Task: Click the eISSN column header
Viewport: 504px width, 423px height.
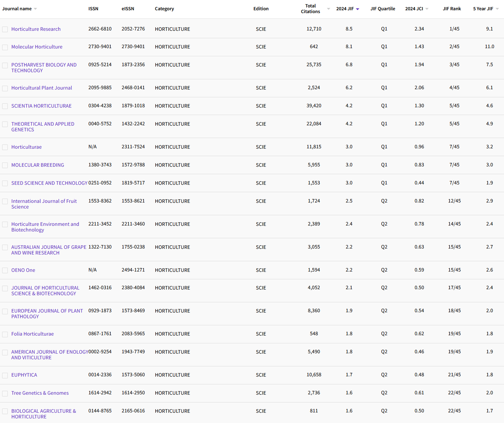Action: click(x=128, y=9)
